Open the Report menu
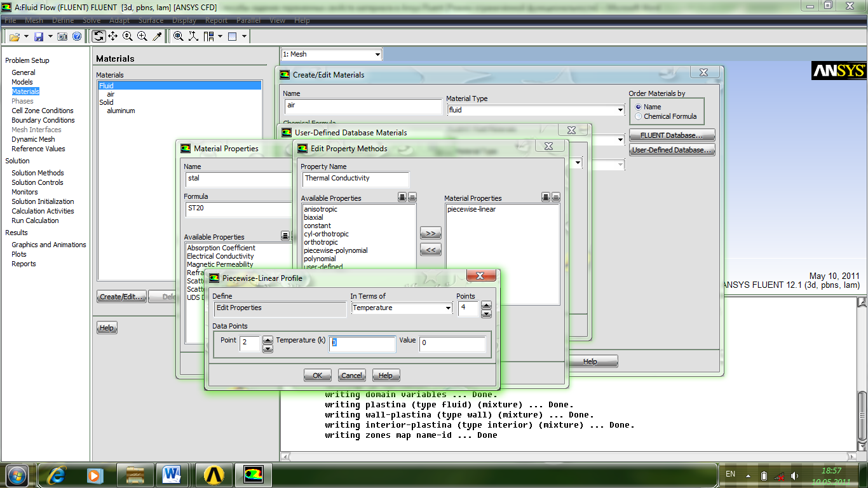This screenshot has width=868, height=488. [x=216, y=20]
